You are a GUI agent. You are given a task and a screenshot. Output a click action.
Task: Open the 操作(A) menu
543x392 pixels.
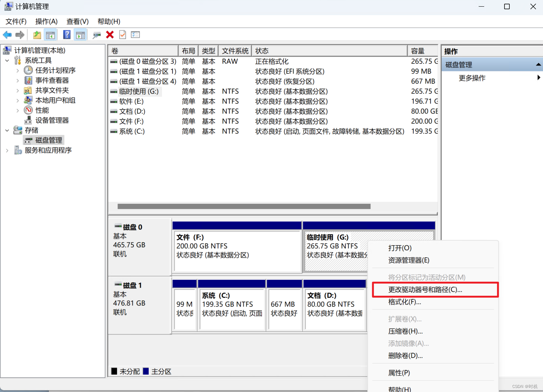point(47,21)
